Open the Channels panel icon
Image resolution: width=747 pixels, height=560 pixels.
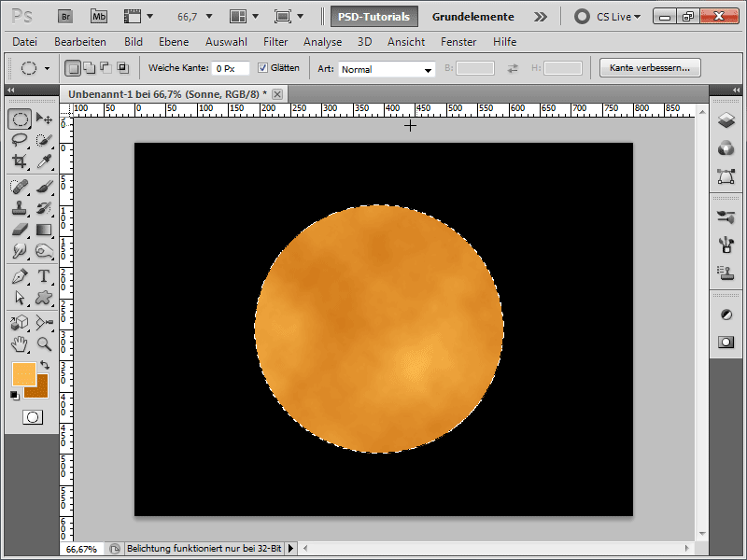coord(726,148)
